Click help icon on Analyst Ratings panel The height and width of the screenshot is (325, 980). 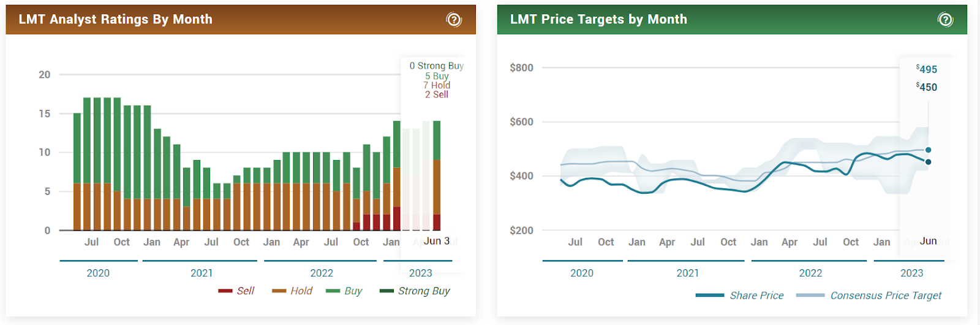454,20
